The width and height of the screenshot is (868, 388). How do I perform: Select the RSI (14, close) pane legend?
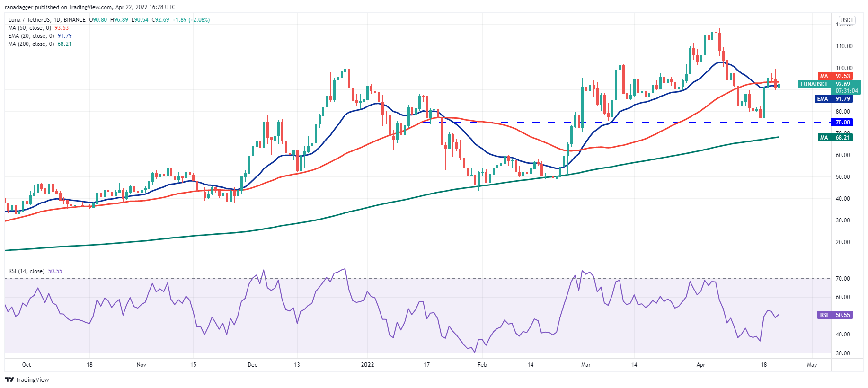(x=27, y=271)
